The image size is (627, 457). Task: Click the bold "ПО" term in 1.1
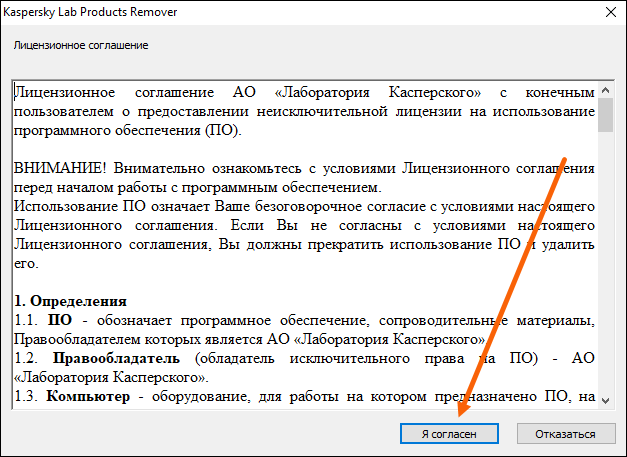coord(60,320)
